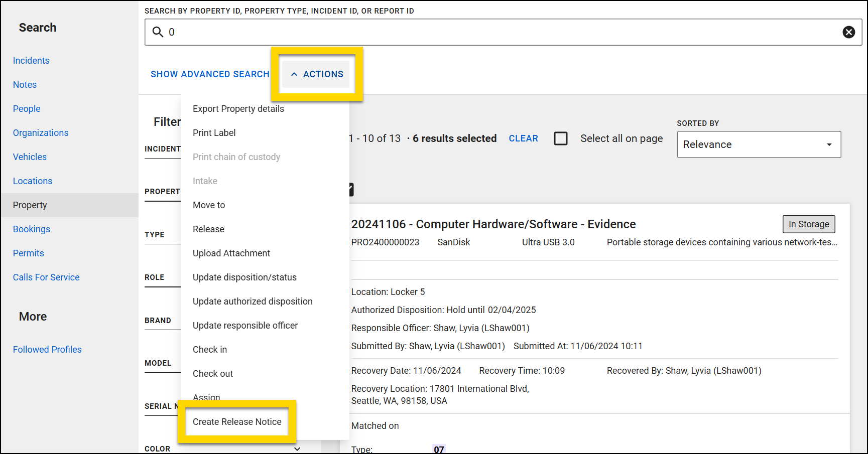The width and height of the screenshot is (868, 454).
Task: Expand the COLOR filter section
Action: [297, 448]
